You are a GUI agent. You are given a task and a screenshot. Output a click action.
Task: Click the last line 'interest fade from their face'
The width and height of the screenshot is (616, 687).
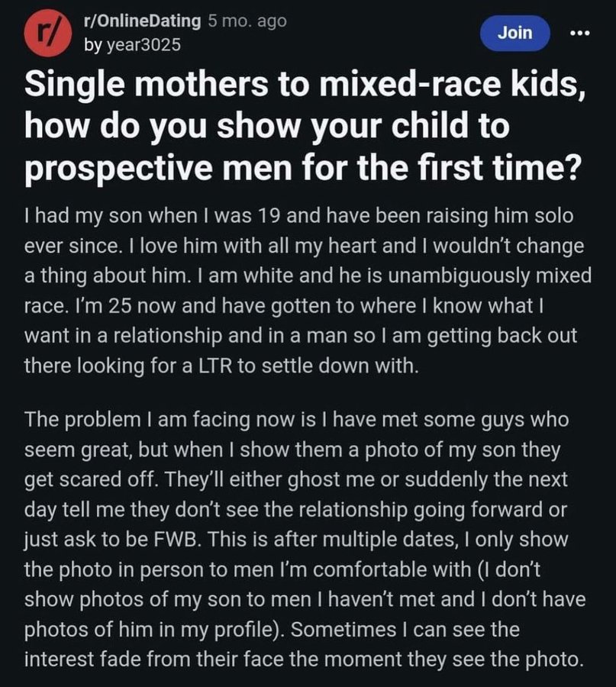pos(304,660)
